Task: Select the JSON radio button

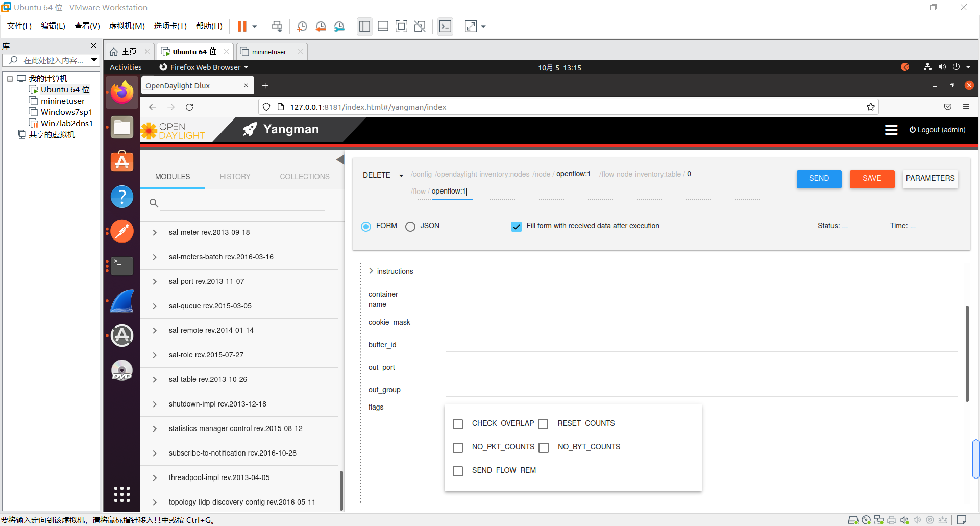Action: tap(410, 226)
